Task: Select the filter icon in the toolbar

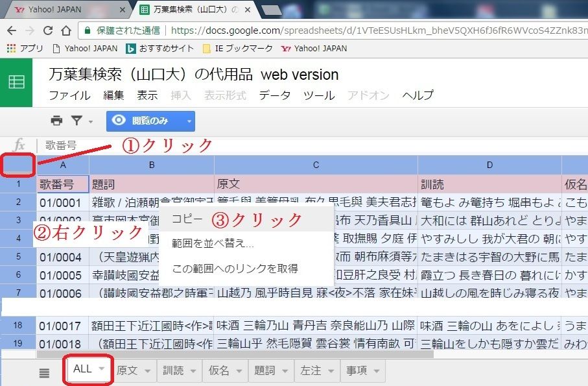Action: coord(76,121)
